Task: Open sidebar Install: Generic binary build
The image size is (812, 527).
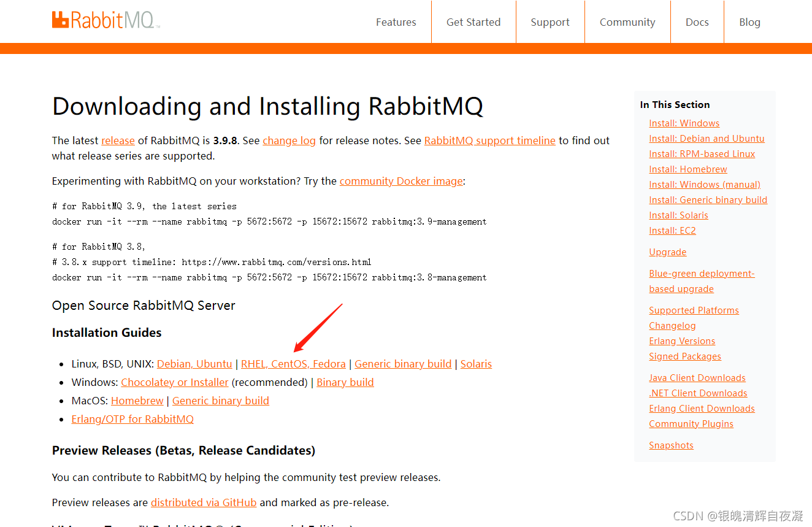Action: pos(708,200)
